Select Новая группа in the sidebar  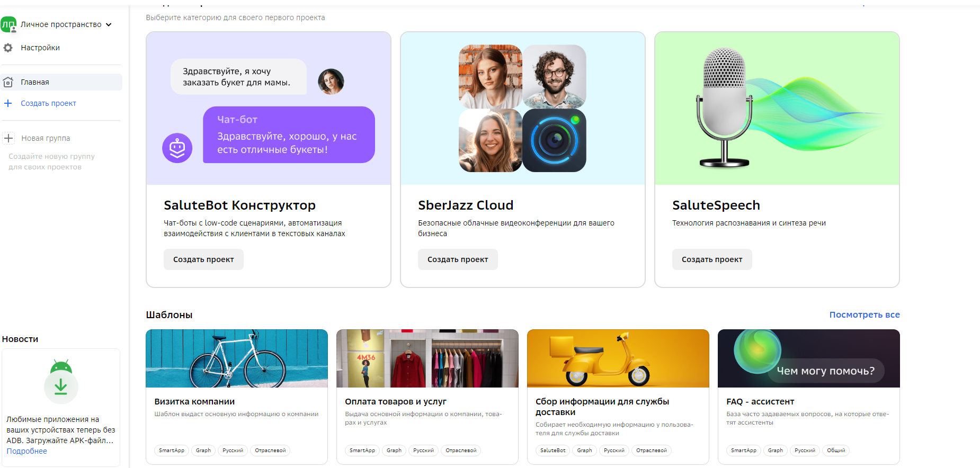[x=46, y=138]
